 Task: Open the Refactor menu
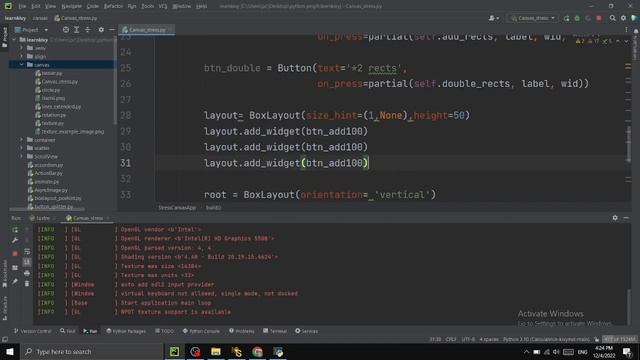tap(113, 6)
